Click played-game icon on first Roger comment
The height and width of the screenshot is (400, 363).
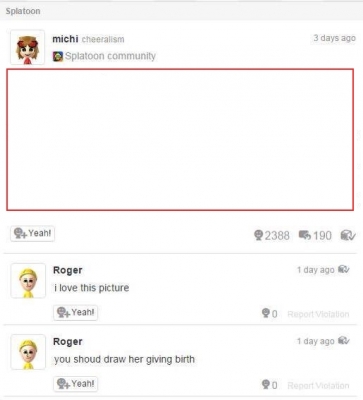[x=344, y=269]
